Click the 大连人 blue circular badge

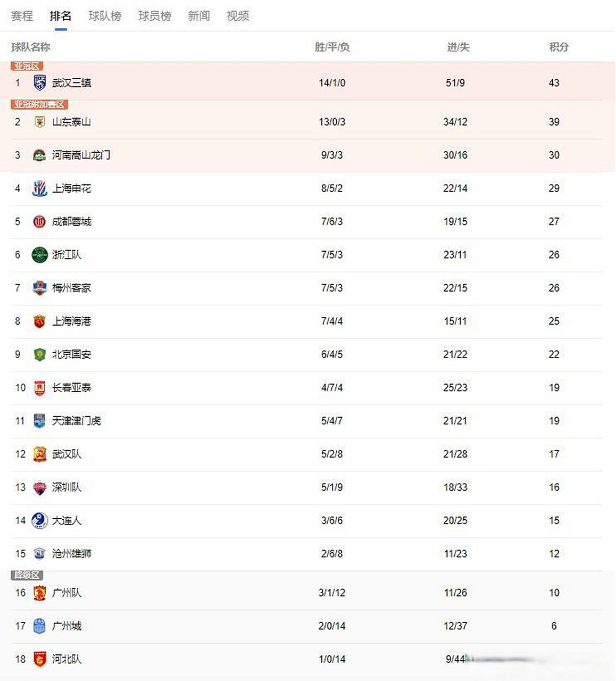click(39, 520)
